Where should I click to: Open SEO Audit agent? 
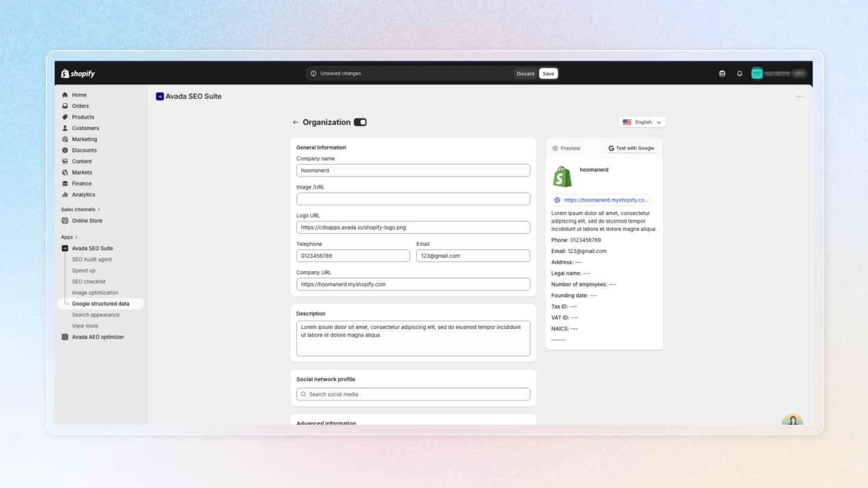point(92,260)
